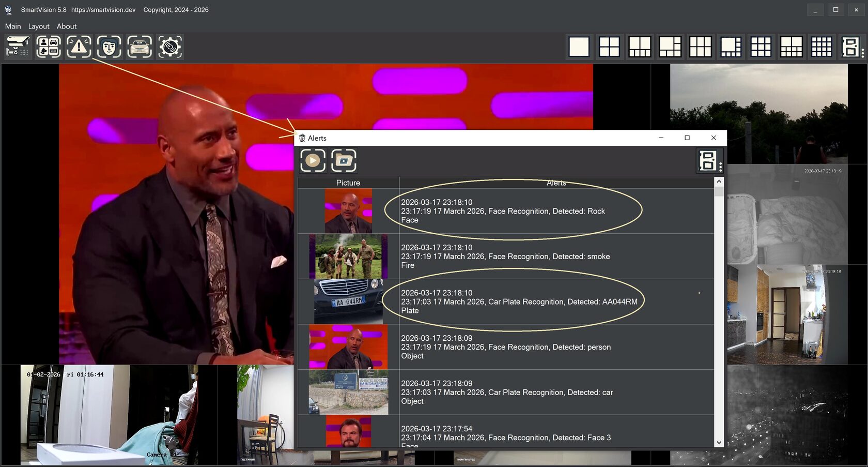Switch to 4x4 grid layout

coord(822,47)
